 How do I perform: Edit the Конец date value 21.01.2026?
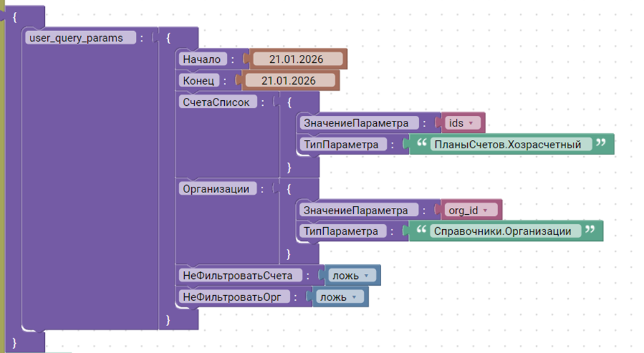pyautogui.click(x=289, y=80)
